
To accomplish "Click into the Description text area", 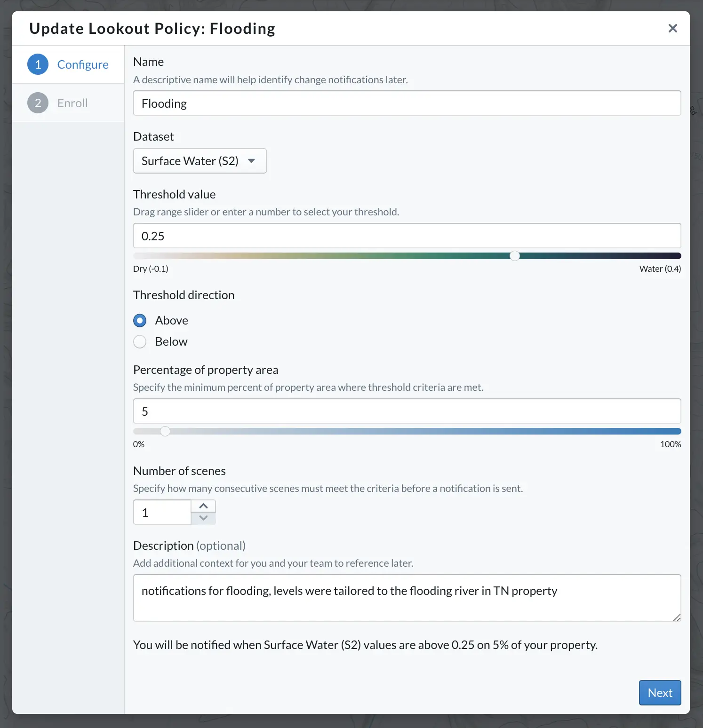I will click(x=407, y=598).
